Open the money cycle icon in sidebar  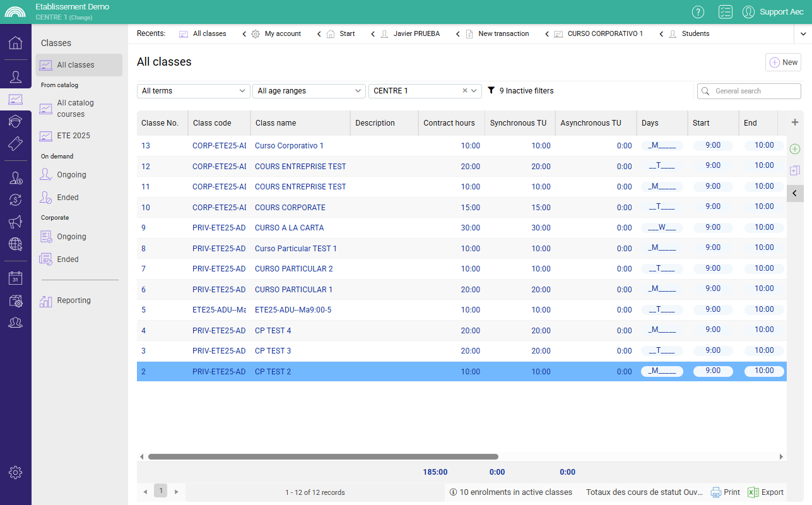(x=15, y=200)
